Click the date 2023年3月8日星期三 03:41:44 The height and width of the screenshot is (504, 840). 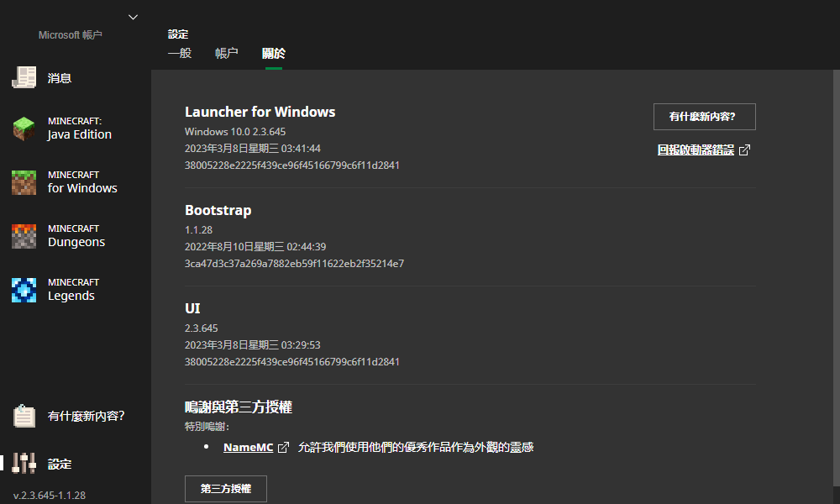click(x=253, y=149)
